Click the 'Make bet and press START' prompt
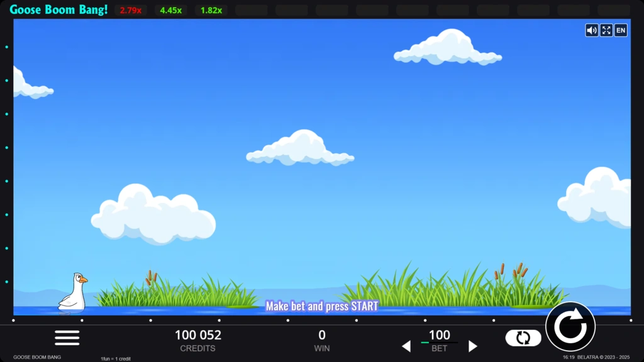The width and height of the screenshot is (644, 362). coord(322,306)
